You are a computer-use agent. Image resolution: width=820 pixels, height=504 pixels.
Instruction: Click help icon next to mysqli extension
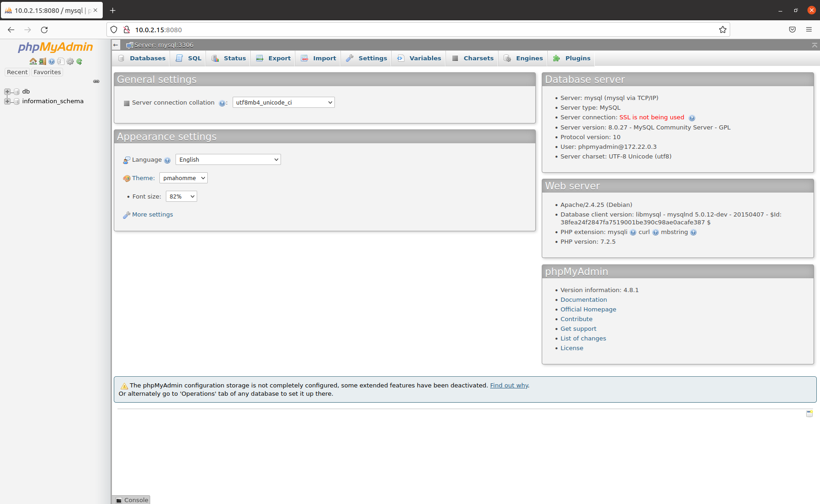tap(633, 233)
